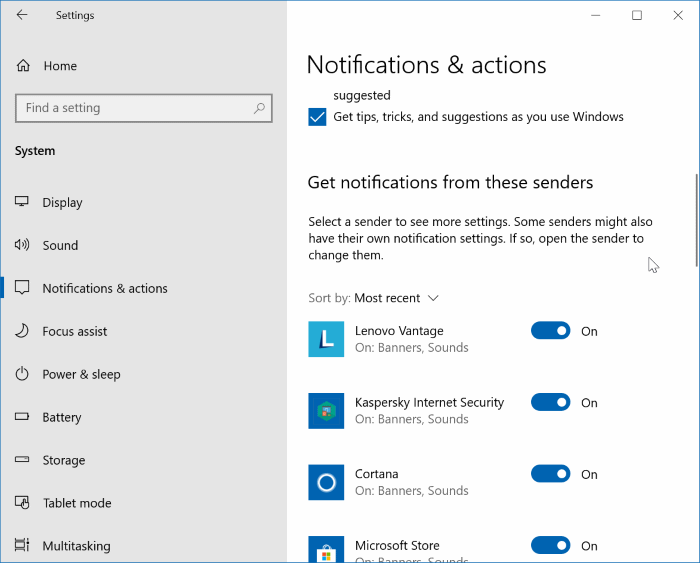Open the Lenovo Vantage app icon
This screenshot has height=563, width=700.
(x=326, y=339)
